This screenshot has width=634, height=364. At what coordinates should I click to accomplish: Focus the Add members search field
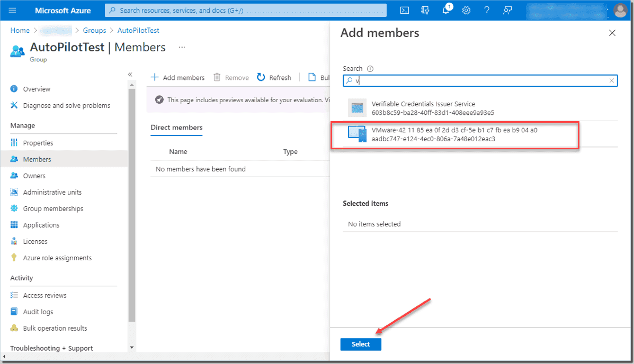coord(480,81)
